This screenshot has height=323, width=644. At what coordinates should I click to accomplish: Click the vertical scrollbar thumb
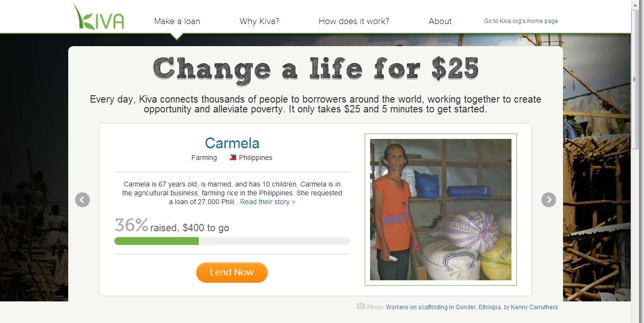pos(635,78)
